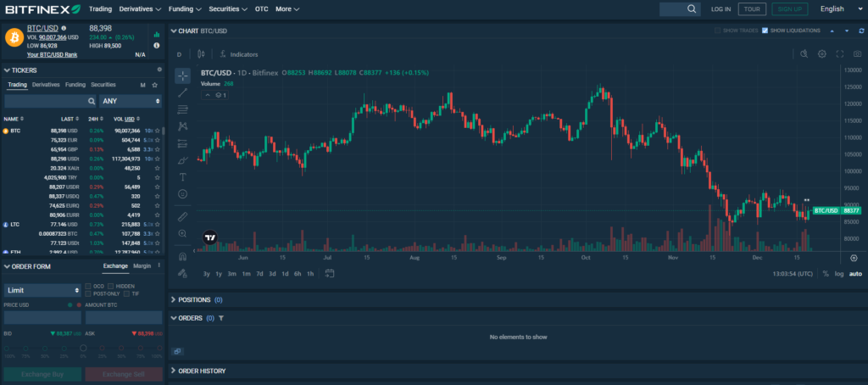Click the chart refresh icon
The height and width of the screenshot is (385, 868).
tap(861, 31)
